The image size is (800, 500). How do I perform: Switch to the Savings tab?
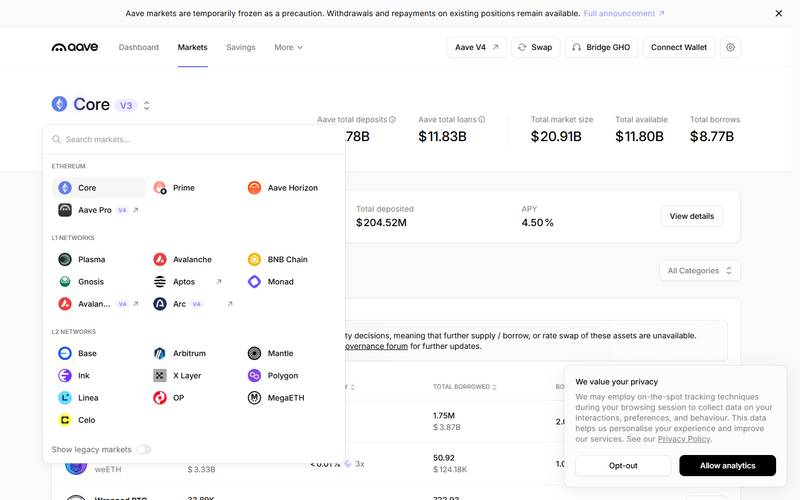tap(241, 47)
